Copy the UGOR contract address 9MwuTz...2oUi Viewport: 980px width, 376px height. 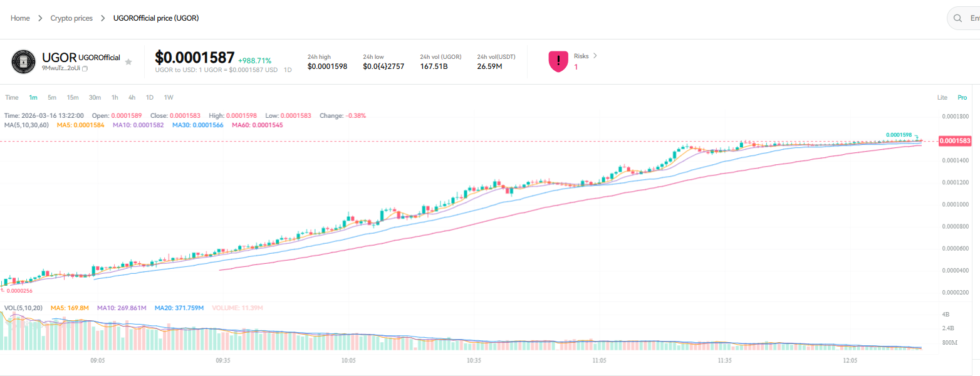85,68
